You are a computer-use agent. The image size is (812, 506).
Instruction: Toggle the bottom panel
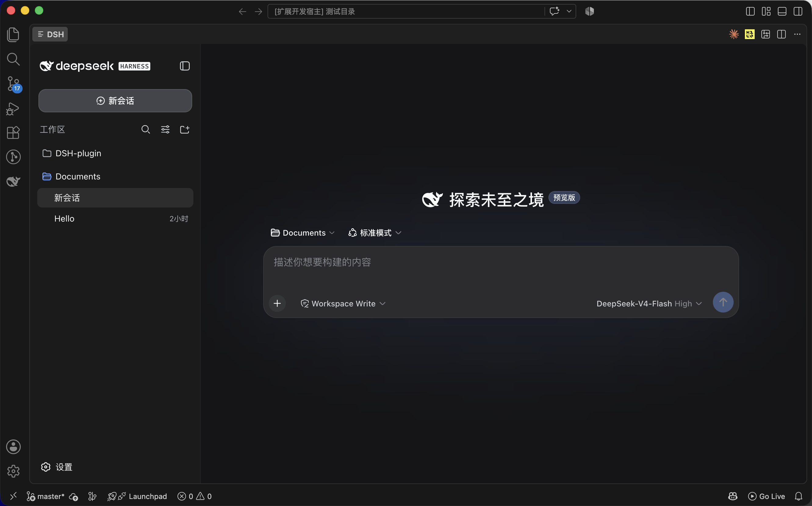click(x=782, y=11)
